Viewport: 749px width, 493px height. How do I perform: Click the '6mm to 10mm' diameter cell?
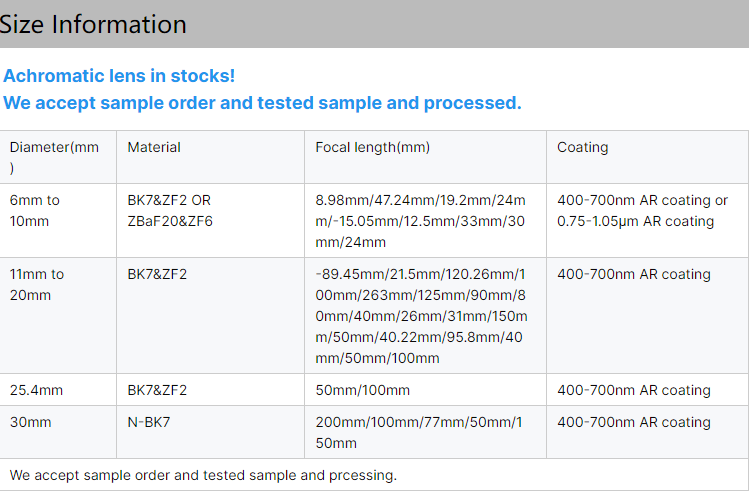35,210
